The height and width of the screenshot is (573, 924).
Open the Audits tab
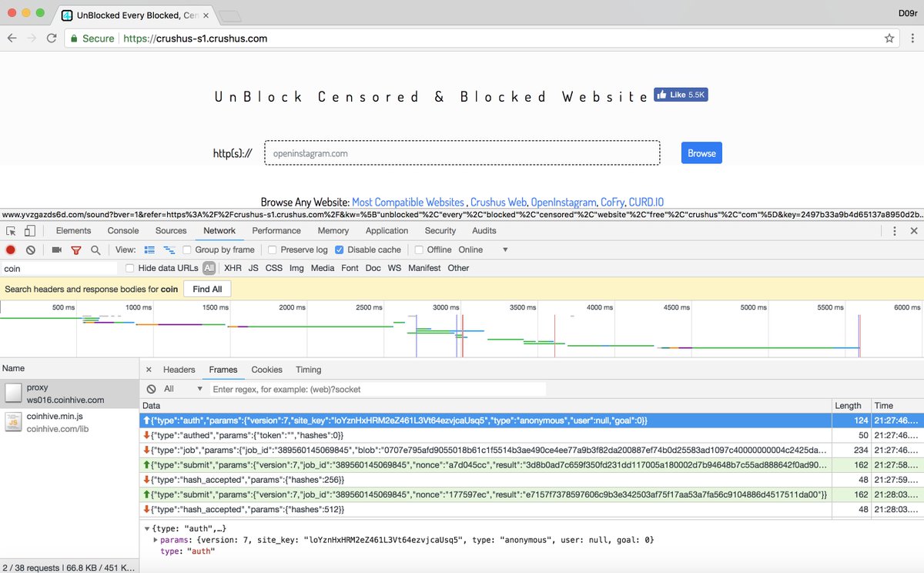[x=484, y=230]
